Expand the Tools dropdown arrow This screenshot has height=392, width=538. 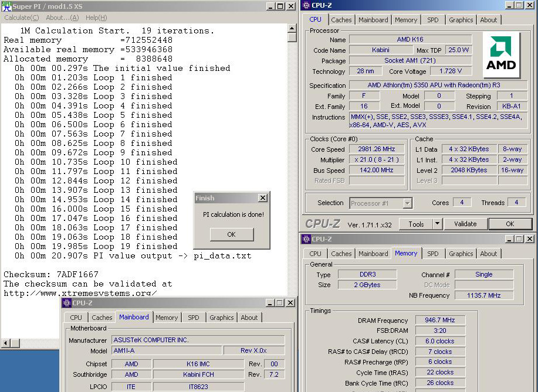coord(437,224)
